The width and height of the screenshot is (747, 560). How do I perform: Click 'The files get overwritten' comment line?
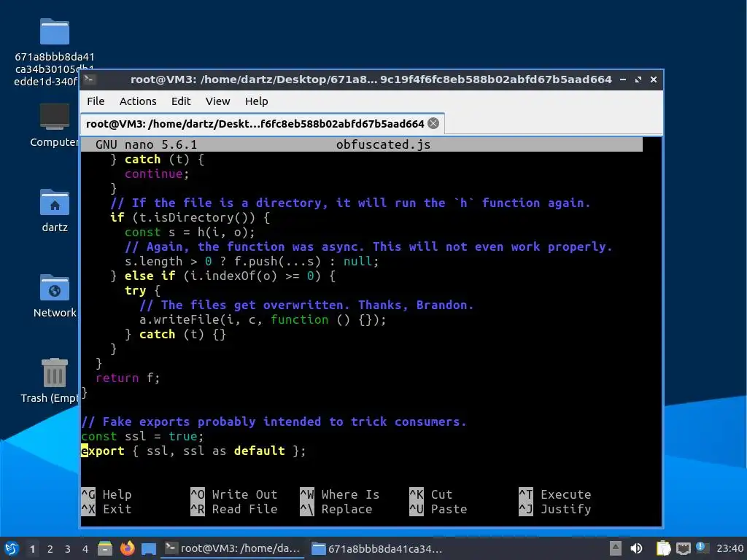click(x=307, y=306)
